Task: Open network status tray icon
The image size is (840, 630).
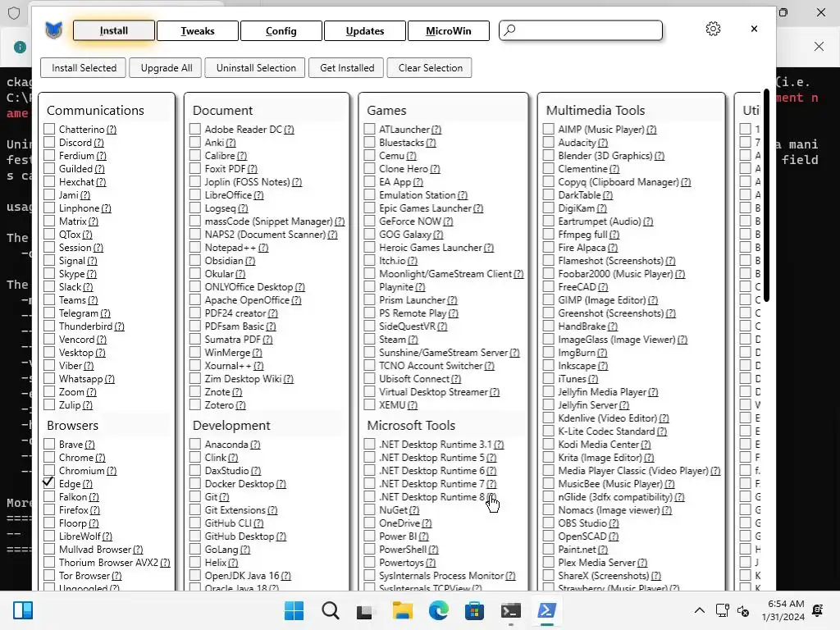Action: (x=722, y=610)
